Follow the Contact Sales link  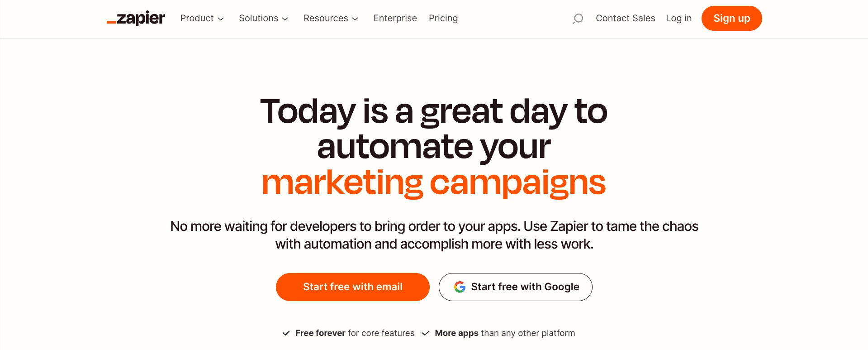(625, 19)
